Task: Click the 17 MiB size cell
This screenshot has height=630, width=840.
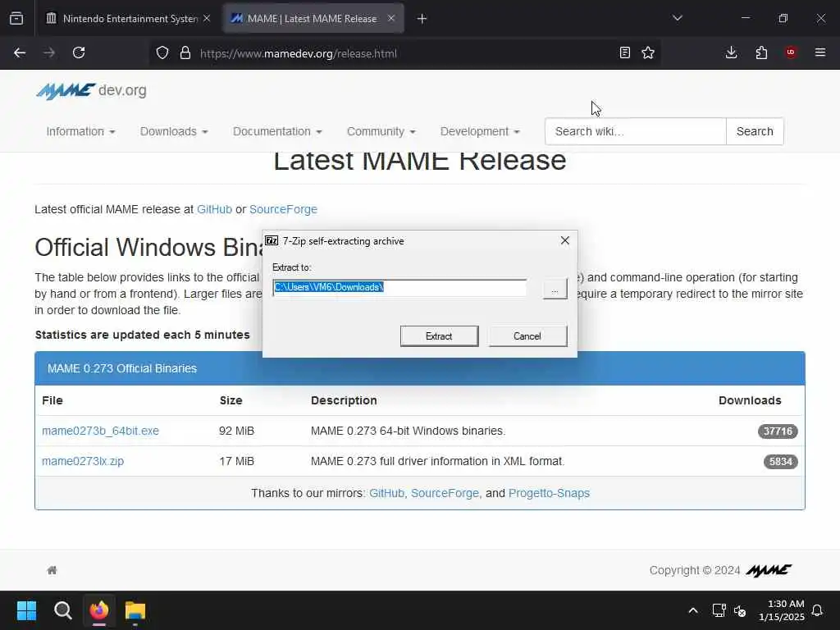Action: point(237,461)
